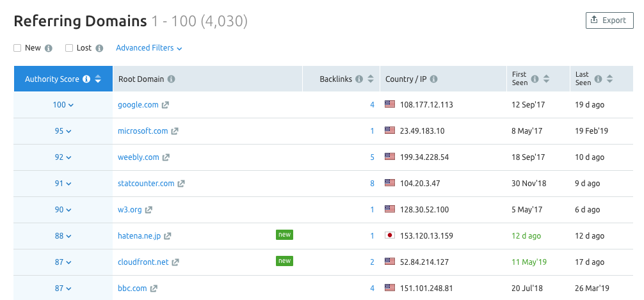Show Authority Score info tooltip
The width and height of the screenshot is (644, 300).
[x=86, y=79]
